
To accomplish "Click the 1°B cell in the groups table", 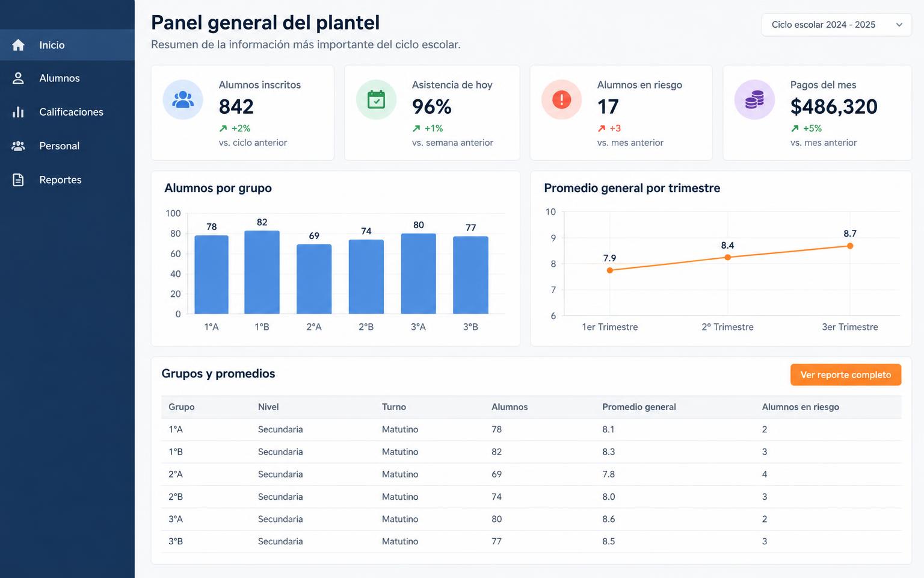I will (176, 452).
